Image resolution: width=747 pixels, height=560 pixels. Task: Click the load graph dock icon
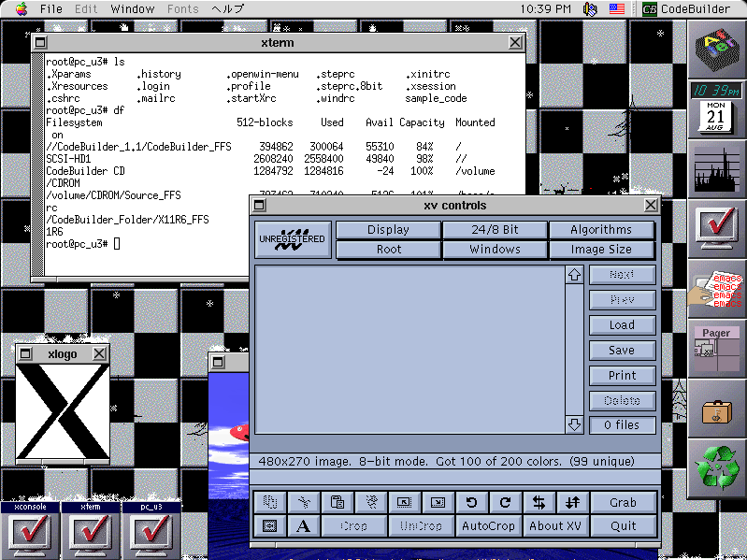(716, 169)
